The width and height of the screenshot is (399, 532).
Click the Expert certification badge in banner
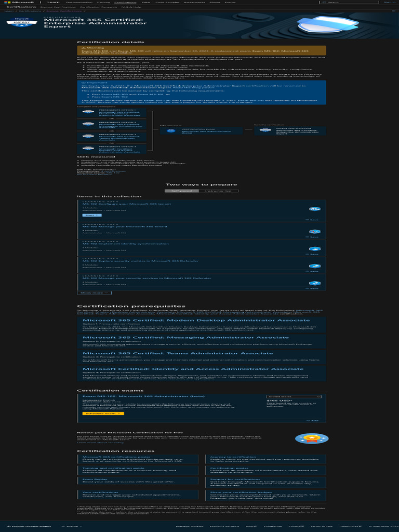point(22,22)
